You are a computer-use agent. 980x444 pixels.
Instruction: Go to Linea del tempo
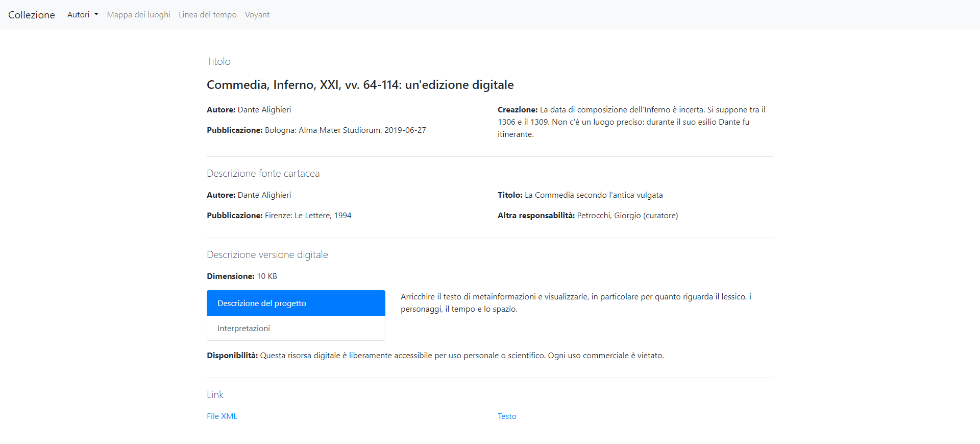tap(207, 15)
